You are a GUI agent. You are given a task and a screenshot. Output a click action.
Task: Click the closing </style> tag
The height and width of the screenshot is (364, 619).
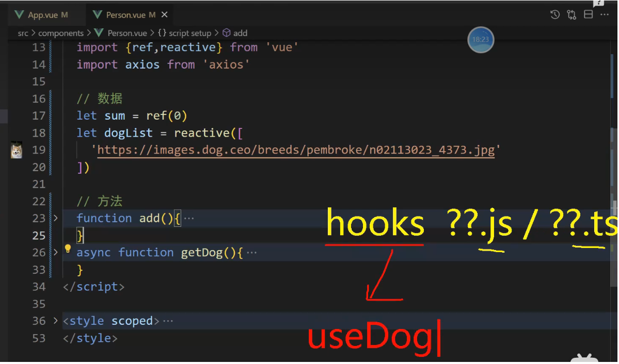(90, 338)
